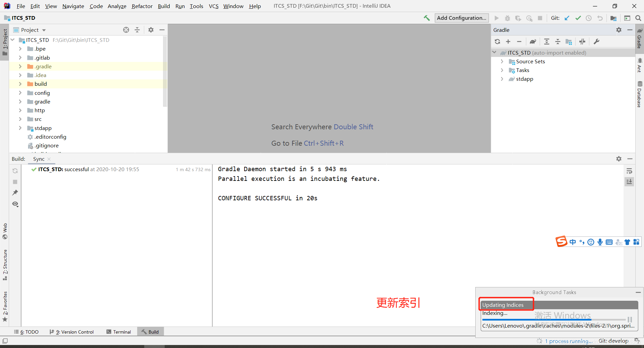The height and width of the screenshot is (348, 644).
Task: Click the indexing progress bar
Action: click(x=554, y=320)
